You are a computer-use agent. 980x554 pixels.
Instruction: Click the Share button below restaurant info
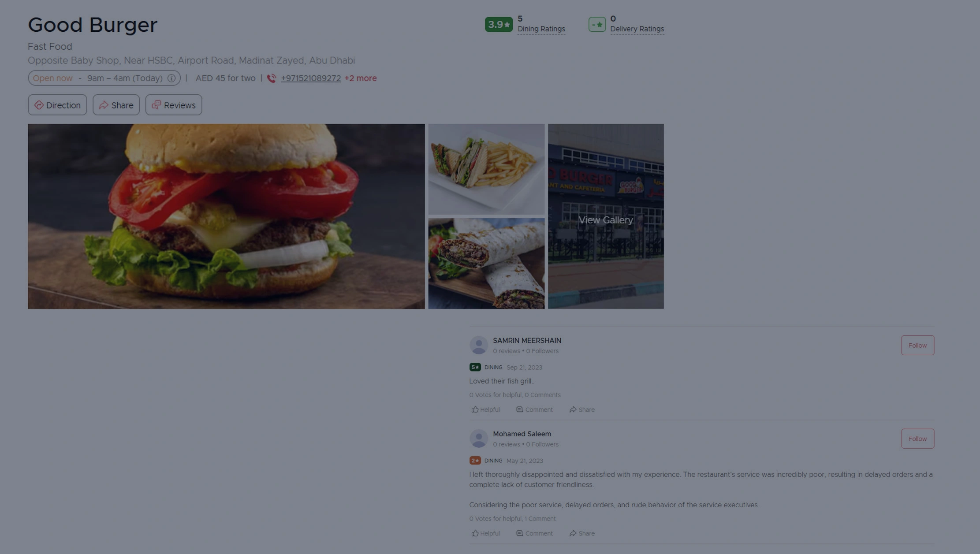[x=116, y=105]
